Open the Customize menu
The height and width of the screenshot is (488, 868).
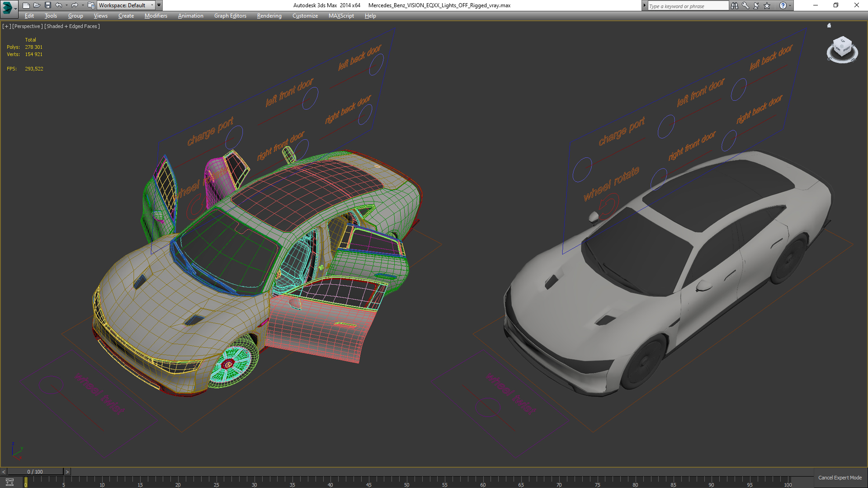point(305,16)
